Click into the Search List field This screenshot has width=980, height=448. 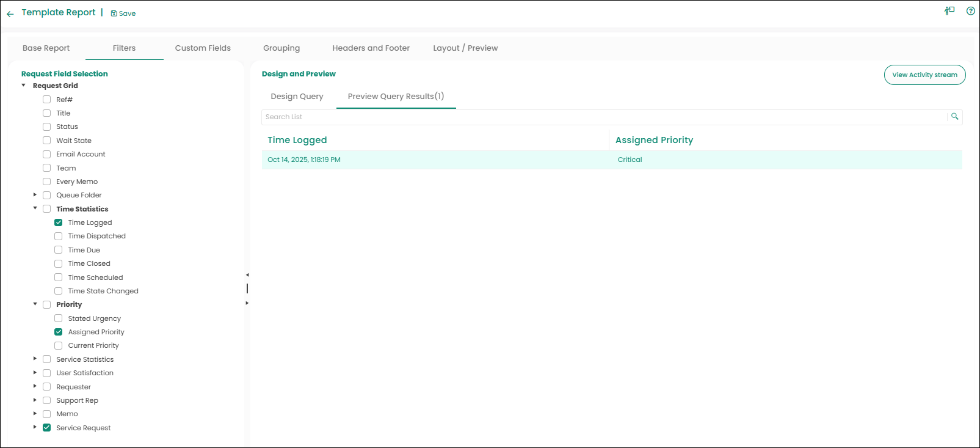(603, 117)
